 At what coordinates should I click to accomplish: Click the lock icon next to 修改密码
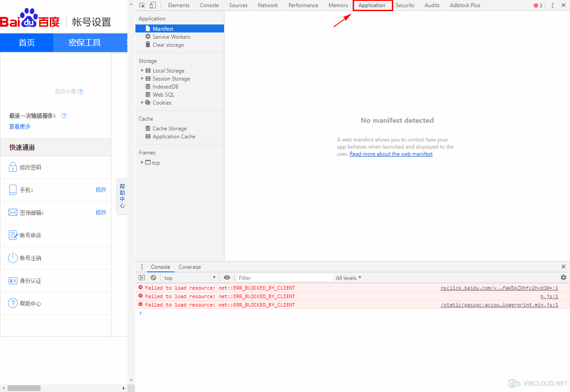(x=13, y=167)
